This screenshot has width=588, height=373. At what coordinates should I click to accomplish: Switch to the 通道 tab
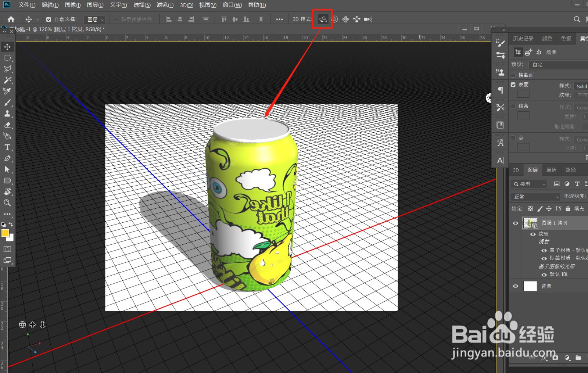point(552,170)
